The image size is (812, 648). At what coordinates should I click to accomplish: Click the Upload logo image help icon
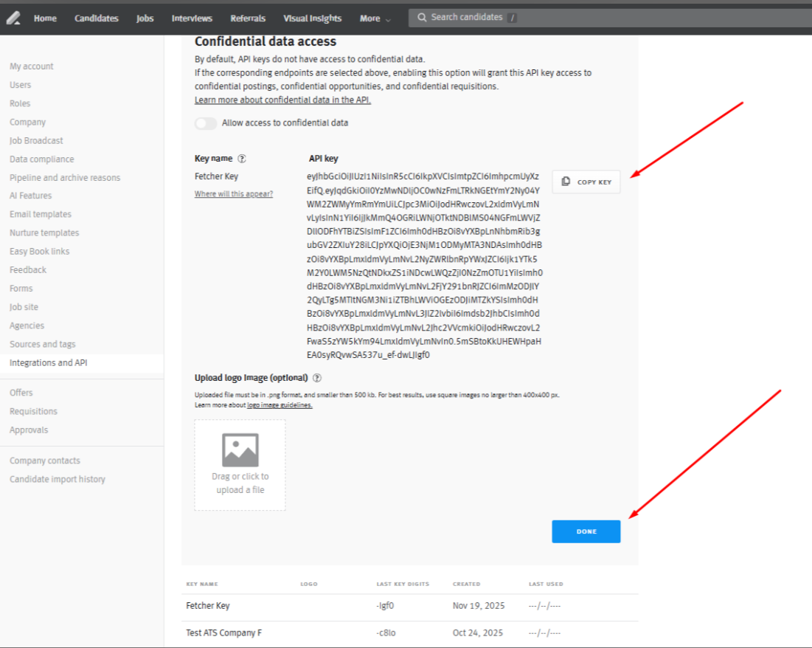point(317,377)
